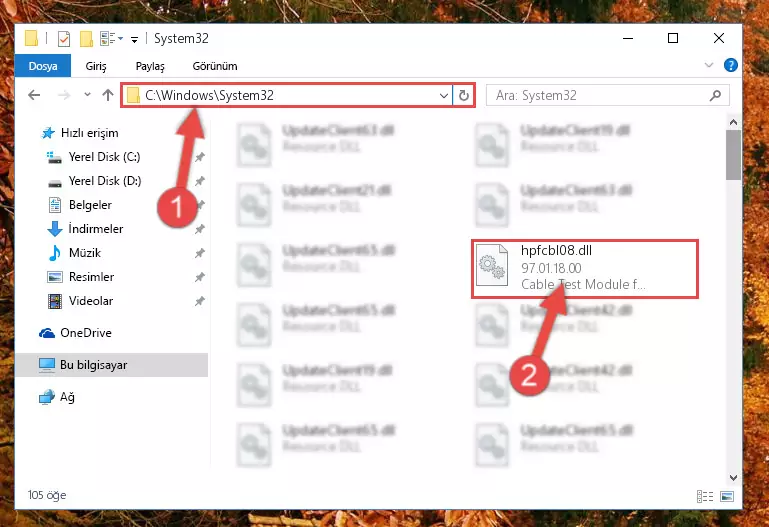
Task: Click the İndirmeler download arrow icon
Action: pyautogui.click(x=54, y=229)
